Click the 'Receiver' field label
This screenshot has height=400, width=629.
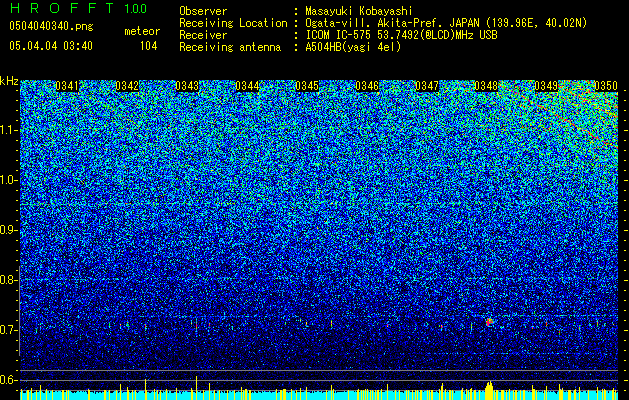203,35
